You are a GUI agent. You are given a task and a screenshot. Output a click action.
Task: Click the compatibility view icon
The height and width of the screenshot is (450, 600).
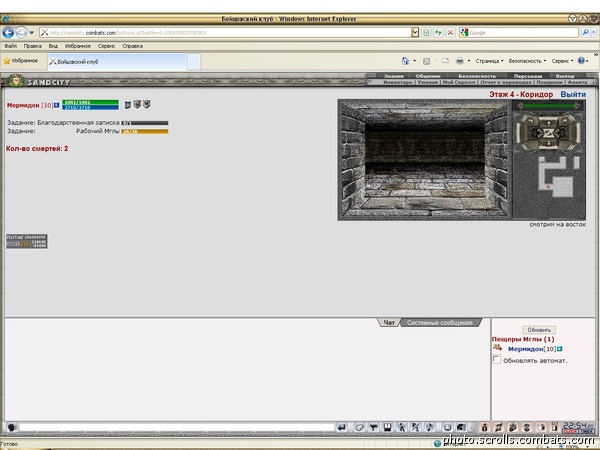[x=426, y=33]
